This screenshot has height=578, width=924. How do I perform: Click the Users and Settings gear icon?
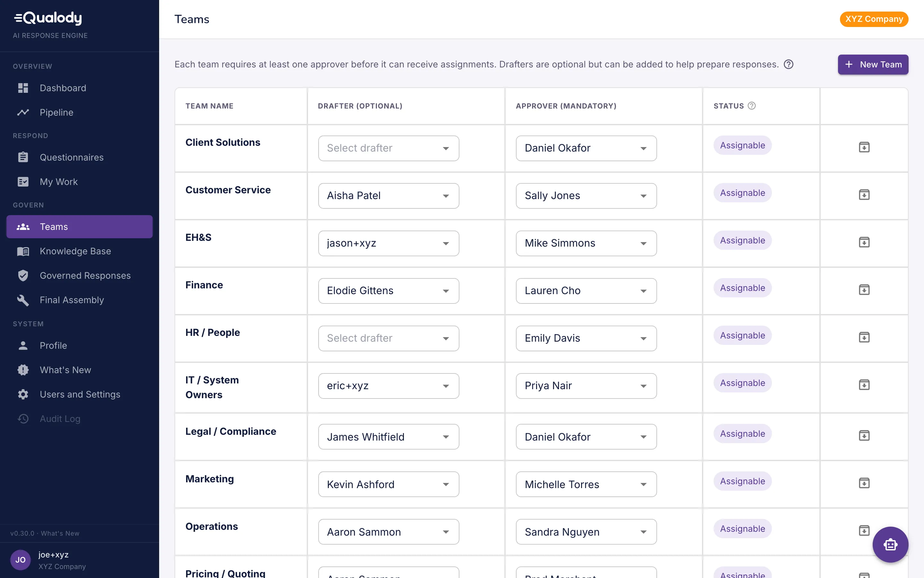coord(23,395)
